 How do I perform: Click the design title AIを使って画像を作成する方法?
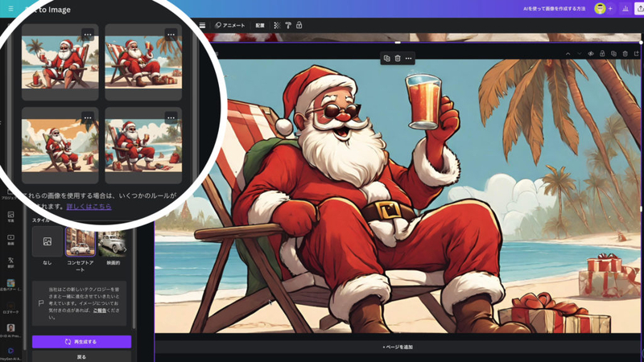click(x=554, y=9)
